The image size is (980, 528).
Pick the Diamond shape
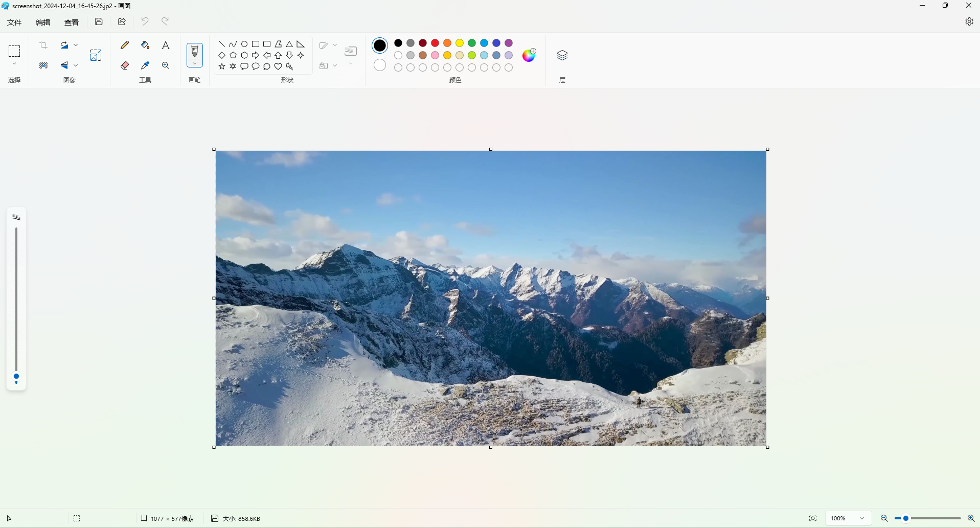point(222,55)
